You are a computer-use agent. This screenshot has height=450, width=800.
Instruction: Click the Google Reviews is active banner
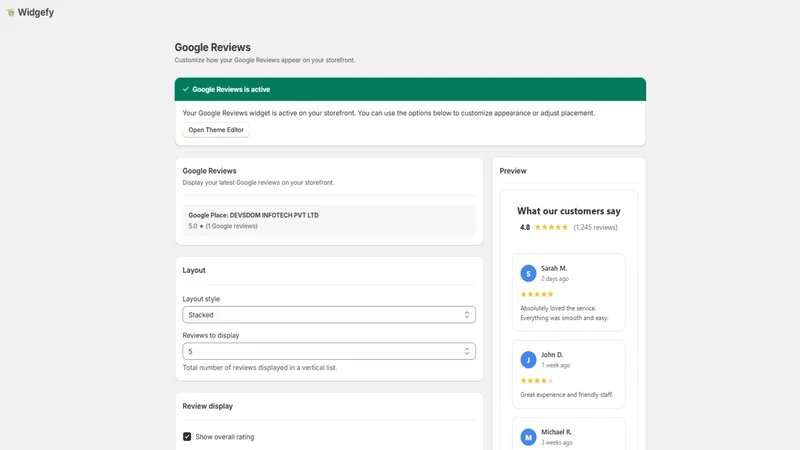(x=410, y=89)
